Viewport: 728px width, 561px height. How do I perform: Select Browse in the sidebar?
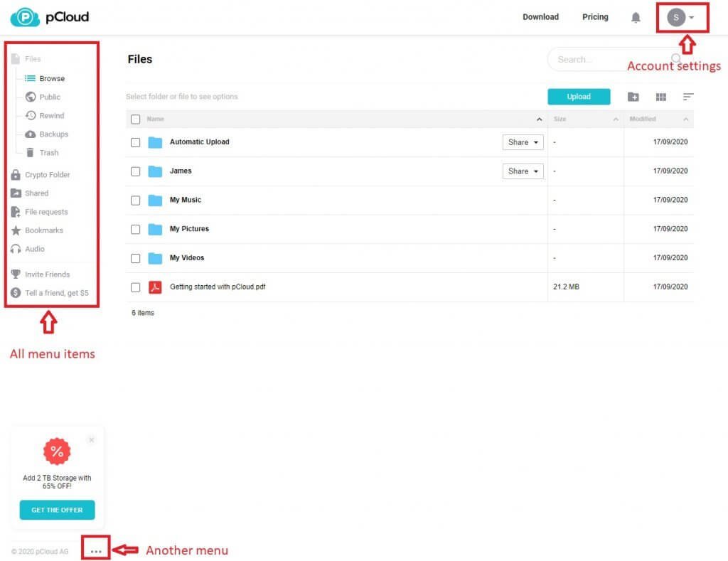[x=52, y=78]
